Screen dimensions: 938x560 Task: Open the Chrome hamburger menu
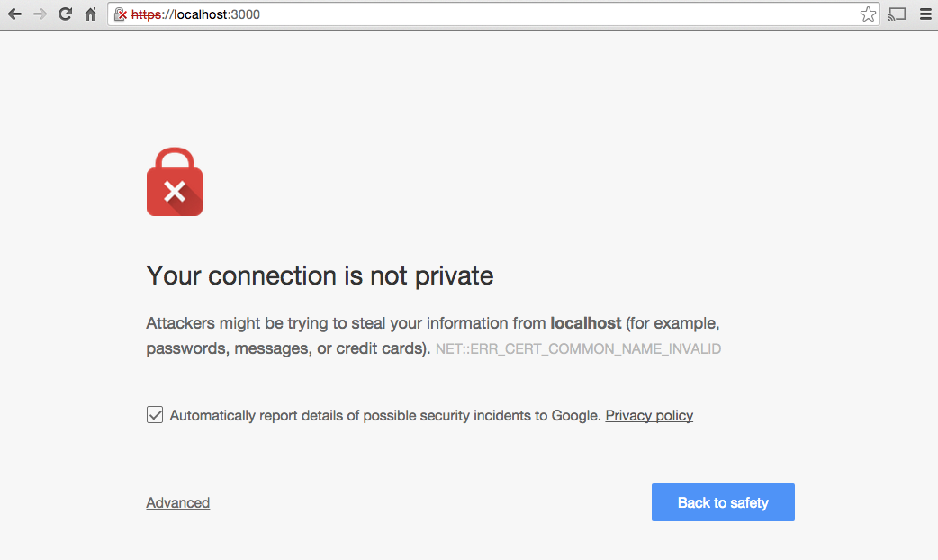(924, 14)
